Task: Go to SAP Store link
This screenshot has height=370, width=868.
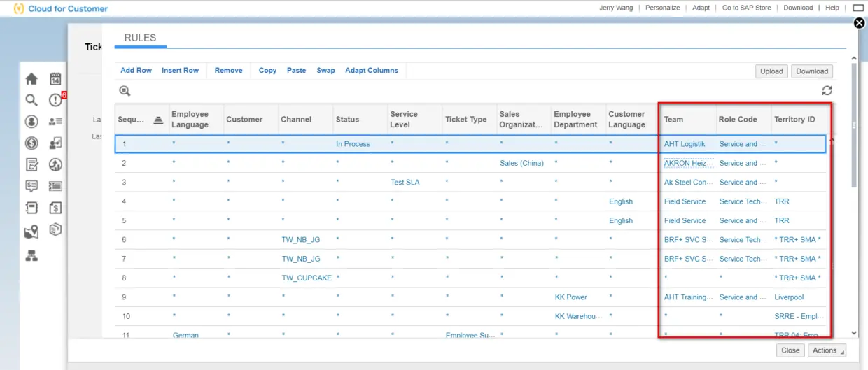Action: coord(747,8)
